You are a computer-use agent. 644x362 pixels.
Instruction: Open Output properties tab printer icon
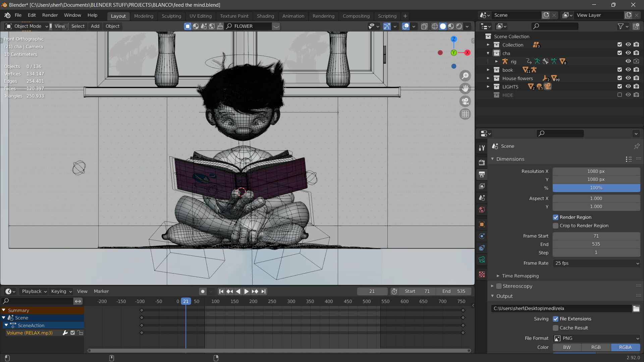482,174
